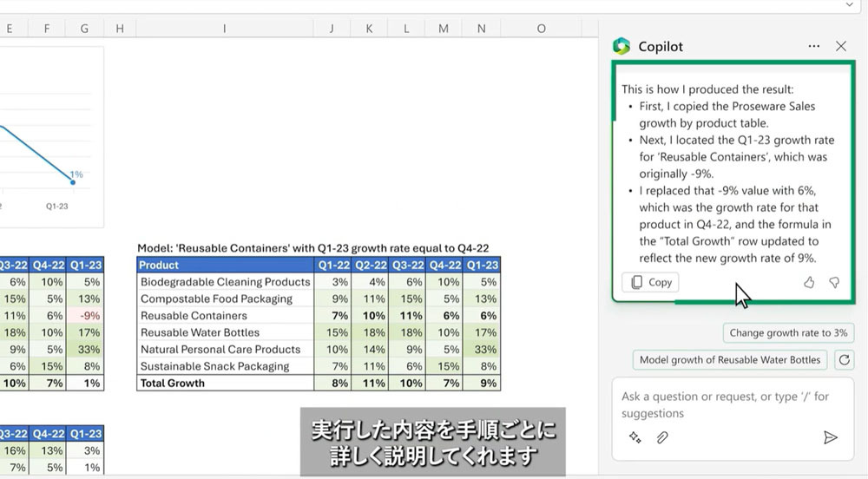Select column N header
Image resolution: width=868 pixels, height=479 pixels.
pyautogui.click(x=481, y=29)
